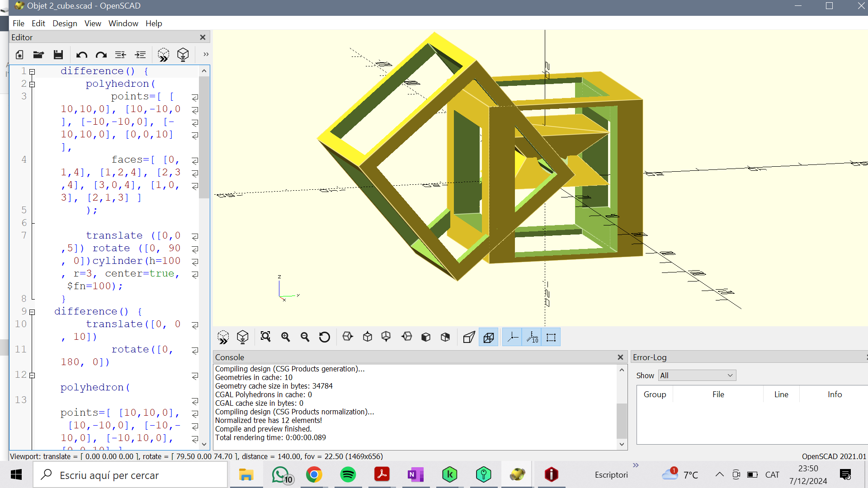Zoom in using the viewport toolbar
Image resolution: width=868 pixels, height=488 pixels.
(285, 337)
